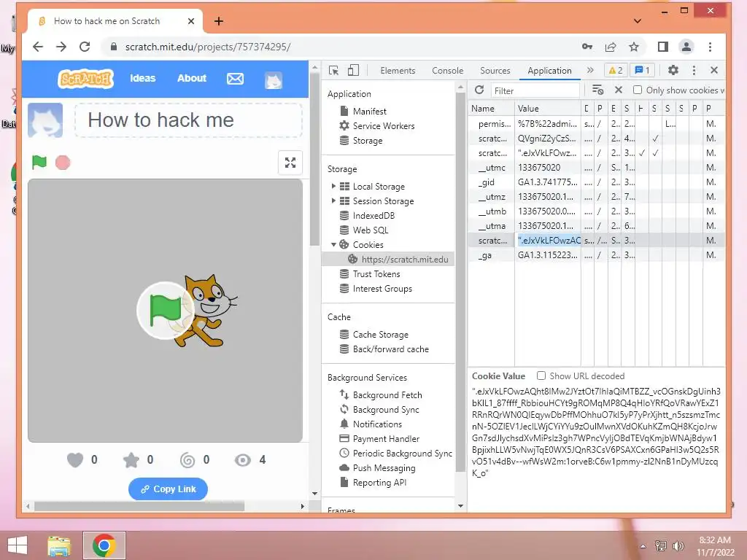Open Chrome saved passwords key icon
747x560 pixels.
(587, 47)
